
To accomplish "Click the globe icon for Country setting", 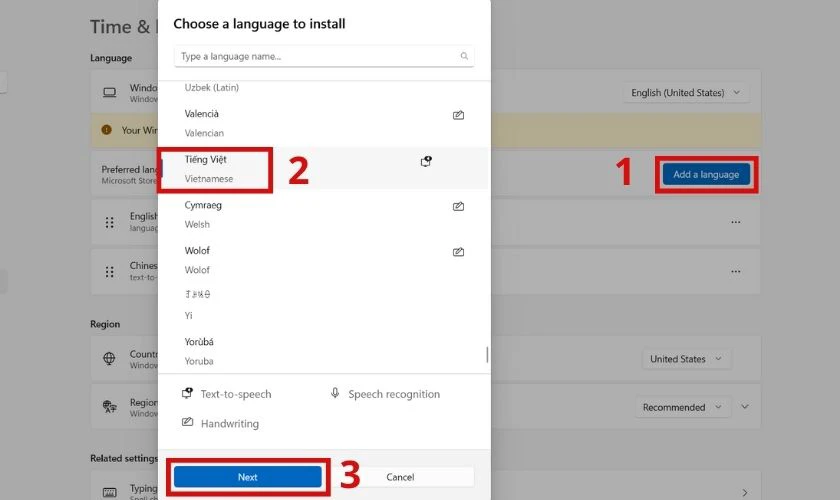I will [x=109, y=359].
